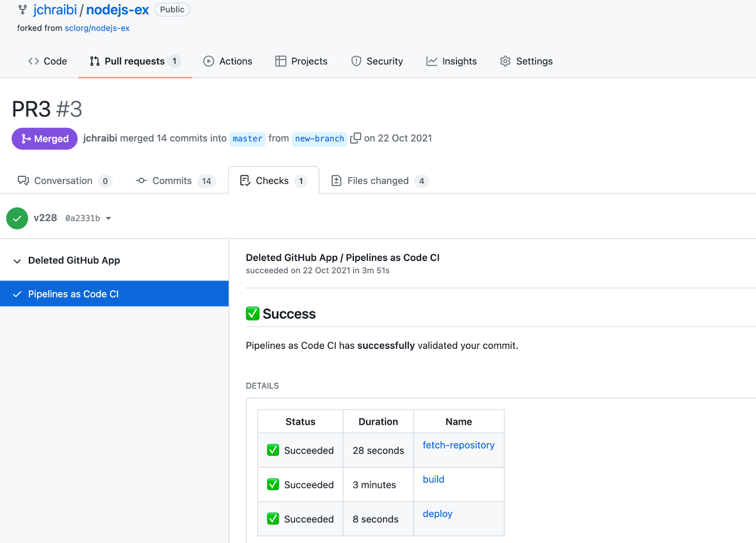Screen dimensions: 756x543
Task: Select the Security shield icon
Action: (x=356, y=61)
